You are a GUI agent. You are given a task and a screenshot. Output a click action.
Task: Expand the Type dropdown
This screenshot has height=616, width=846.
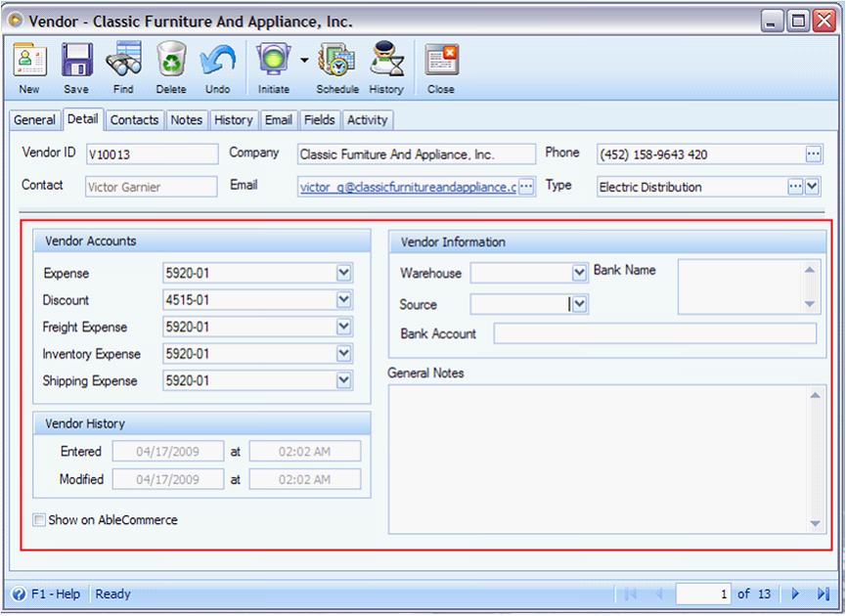[813, 187]
